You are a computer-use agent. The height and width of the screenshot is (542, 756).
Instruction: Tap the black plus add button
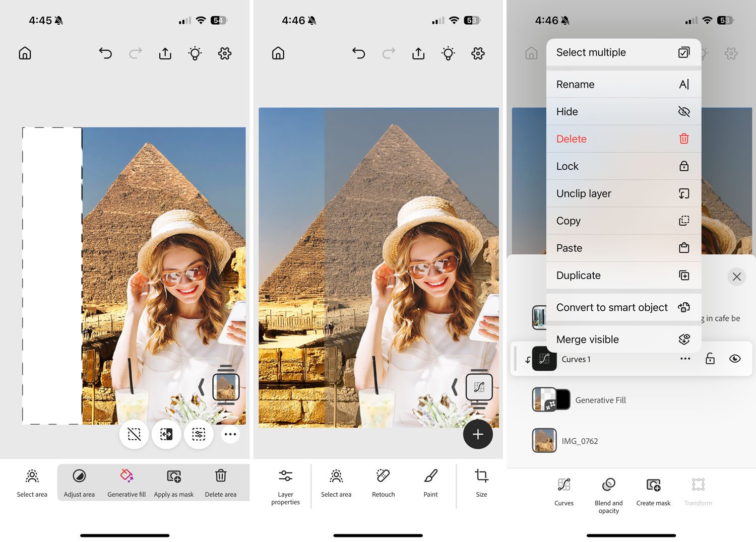pyautogui.click(x=478, y=434)
